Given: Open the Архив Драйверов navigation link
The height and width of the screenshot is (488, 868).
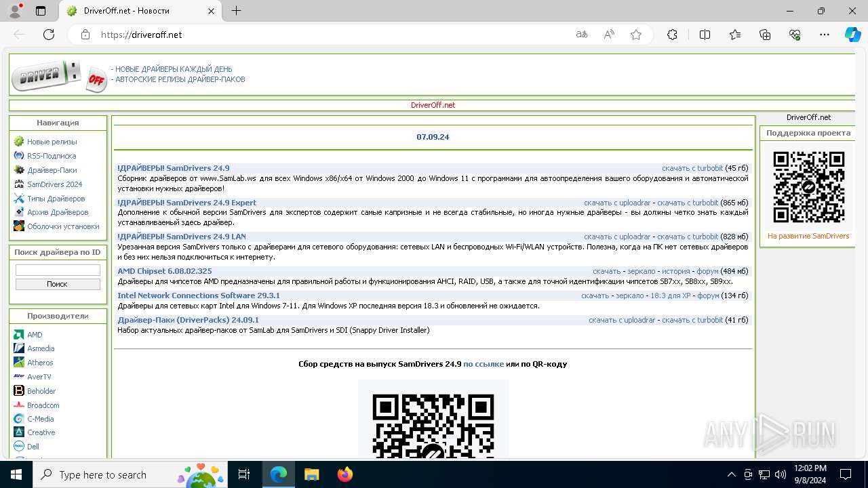Looking at the screenshot, I should click(x=58, y=212).
